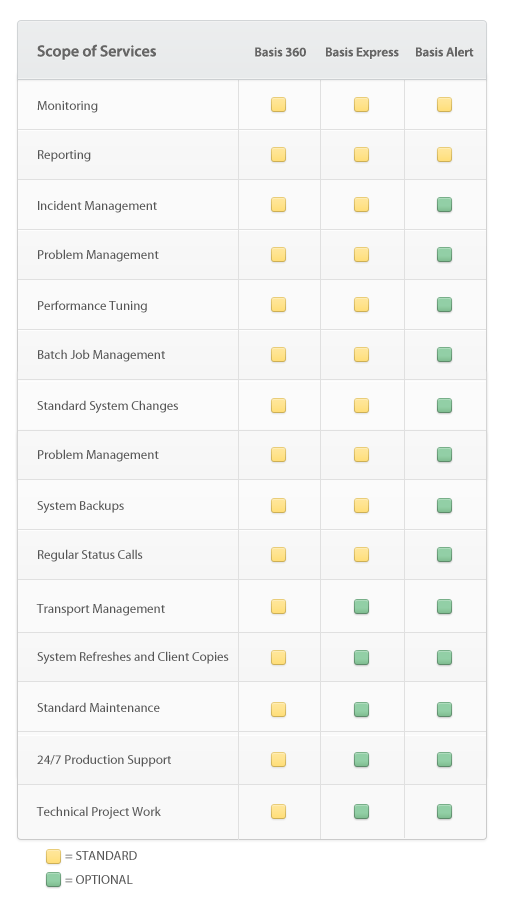Click the Monitoring marker under Basis 360
The width and height of the screenshot is (505, 897).
pyautogui.click(x=279, y=105)
